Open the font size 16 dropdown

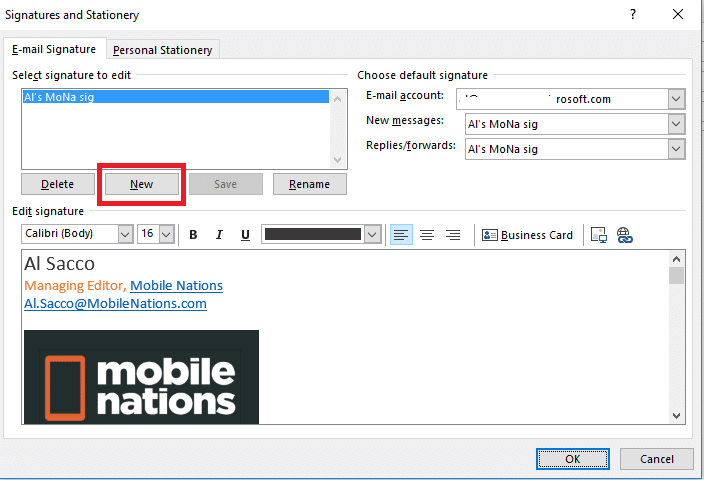[x=166, y=234]
